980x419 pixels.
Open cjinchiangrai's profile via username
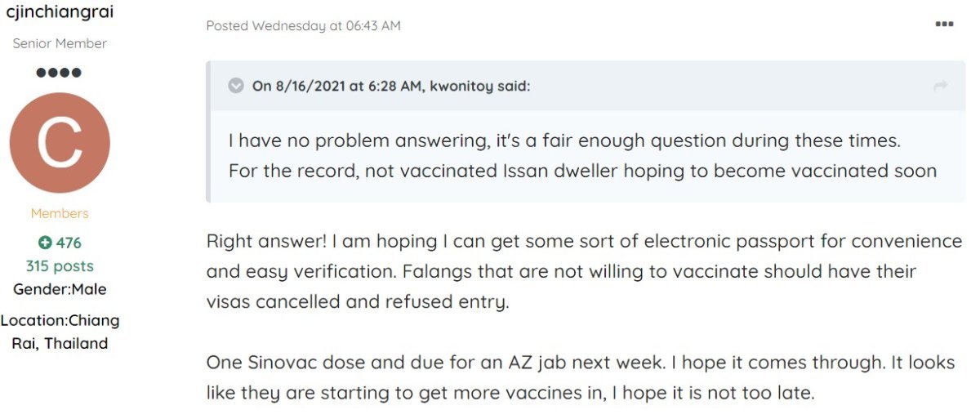point(60,12)
